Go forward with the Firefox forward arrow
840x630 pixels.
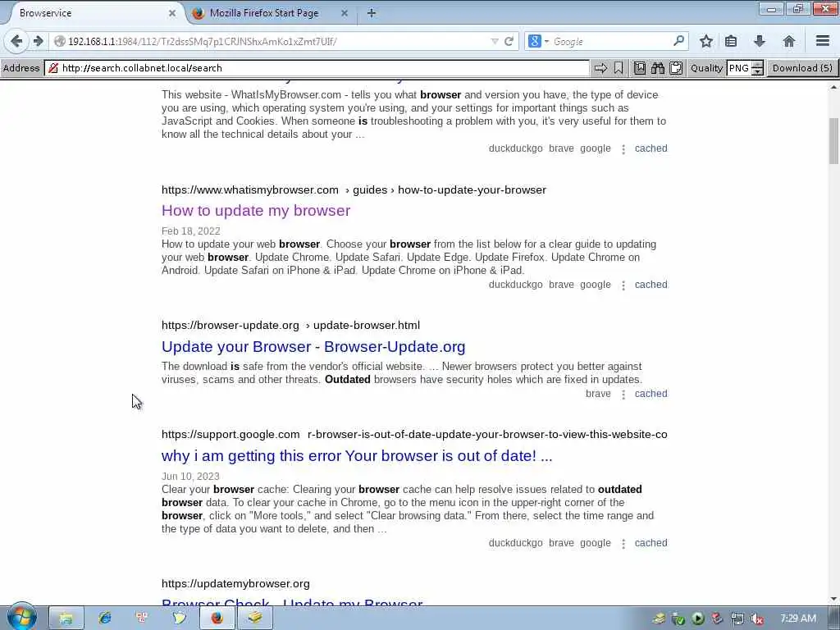coord(38,41)
